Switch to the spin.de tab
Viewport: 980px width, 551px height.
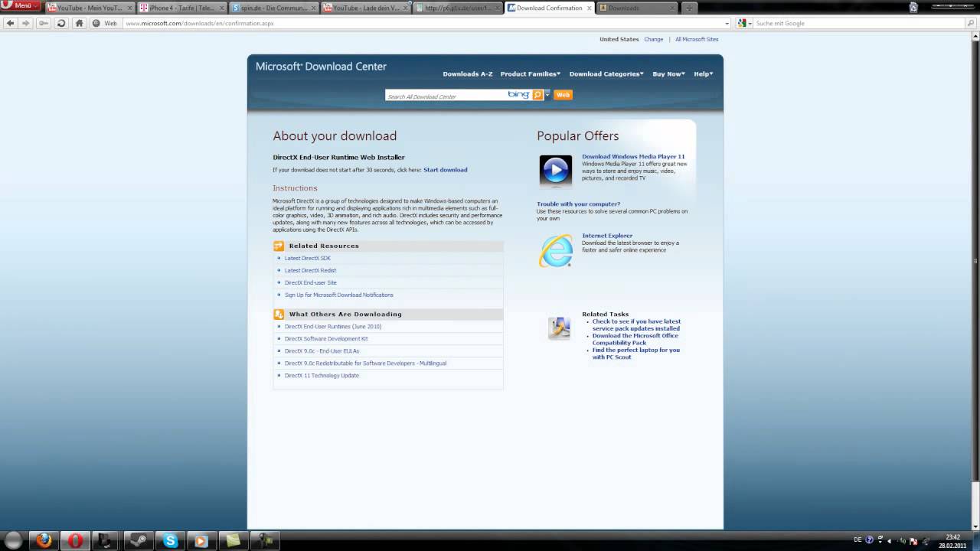coord(274,8)
